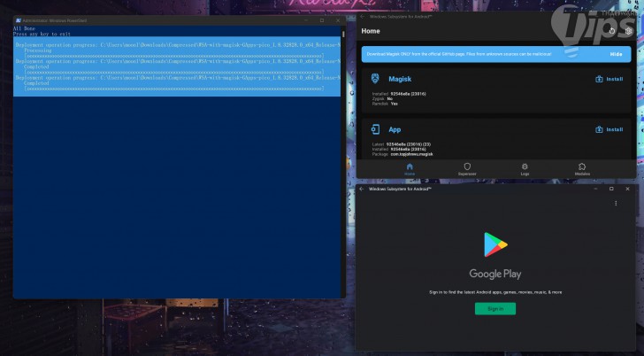Click the Magisk reboot circular arrow icon

[612, 31]
